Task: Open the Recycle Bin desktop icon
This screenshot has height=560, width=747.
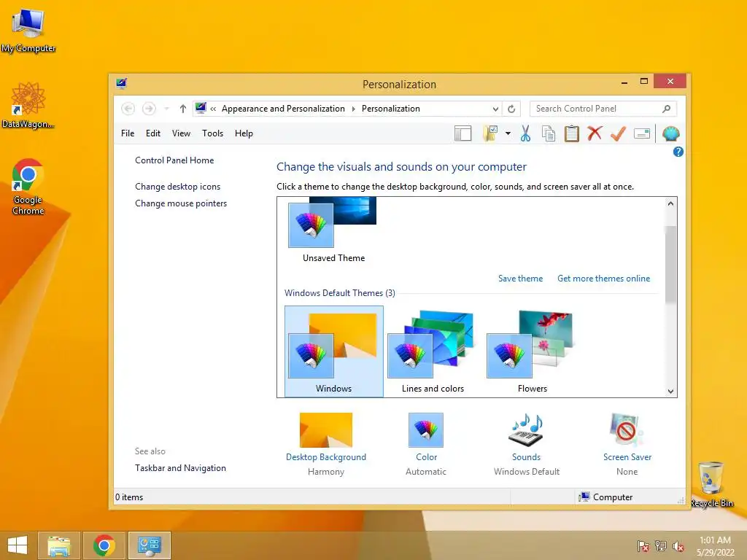Action: (x=711, y=484)
